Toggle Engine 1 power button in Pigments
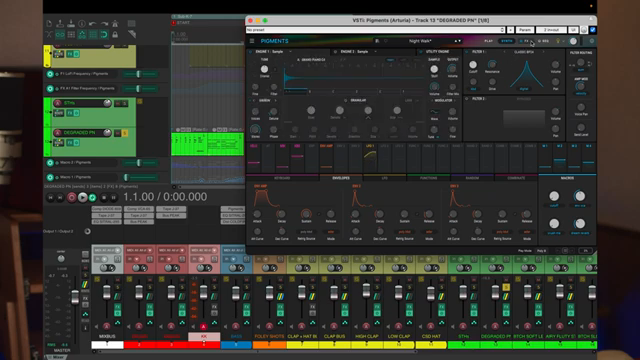Viewport: 640px width, 360px height. 251,52
